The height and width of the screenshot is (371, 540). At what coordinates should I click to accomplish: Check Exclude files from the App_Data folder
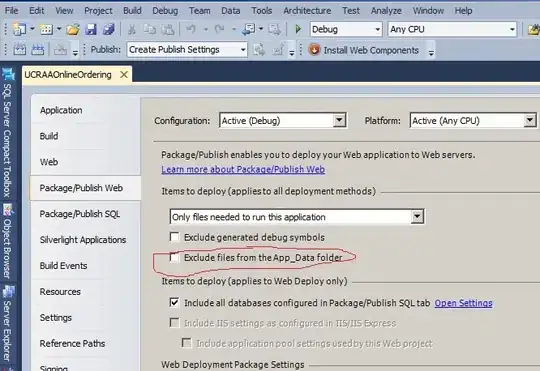click(175, 257)
